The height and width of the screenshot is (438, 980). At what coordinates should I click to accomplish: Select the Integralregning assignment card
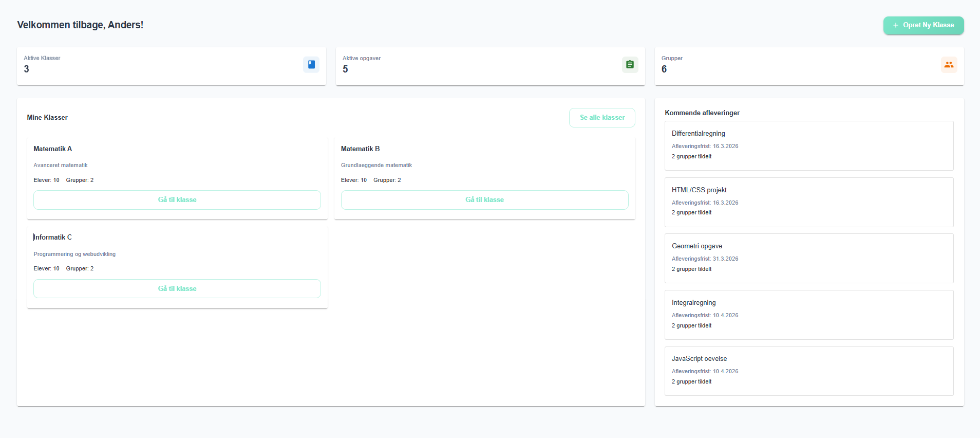point(808,315)
